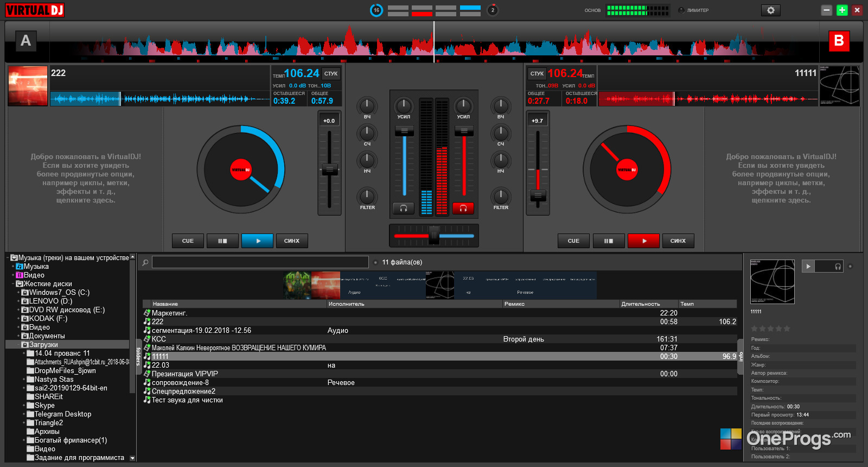Screen dimensions: 868x467
Task: Click deck A's FILTER knob
Action: 367,195
